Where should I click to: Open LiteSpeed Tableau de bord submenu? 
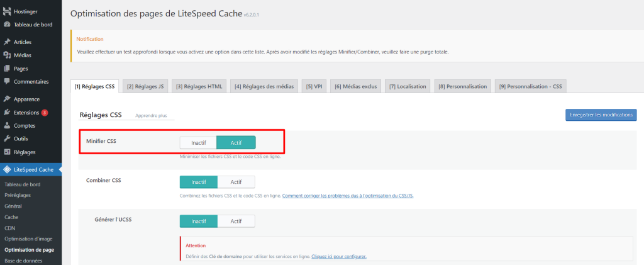pos(22,184)
